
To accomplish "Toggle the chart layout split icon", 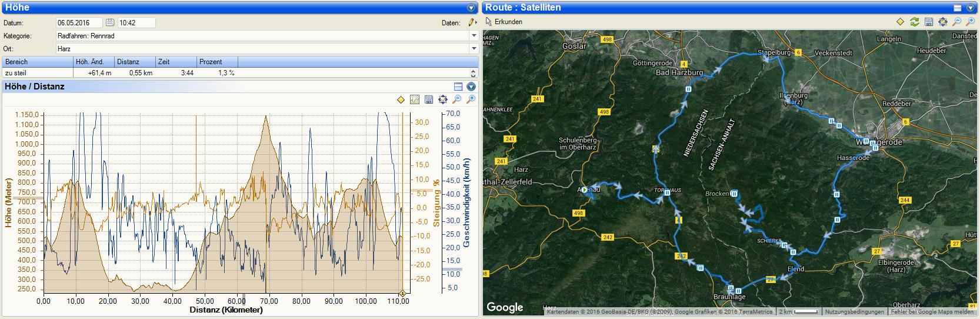I will (x=458, y=87).
